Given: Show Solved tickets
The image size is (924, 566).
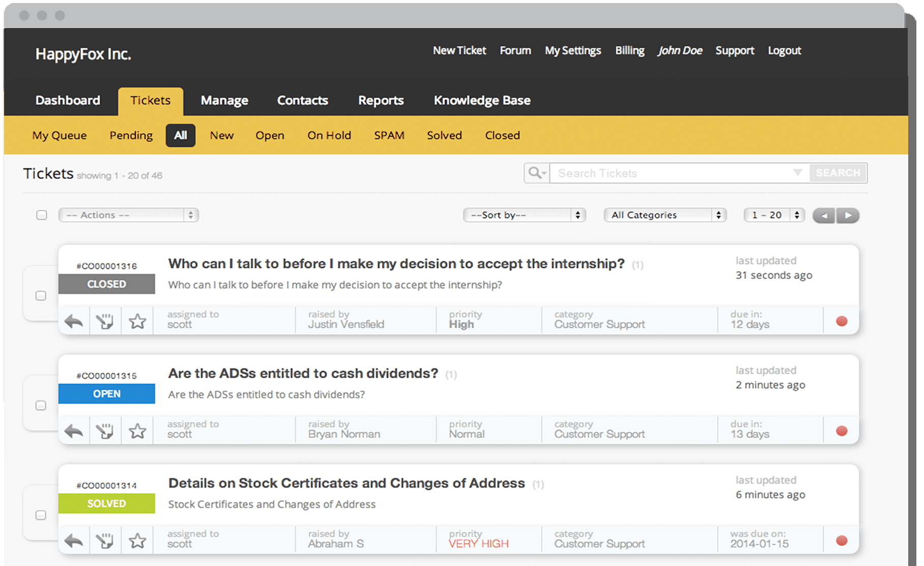Looking at the screenshot, I should [444, 135].
